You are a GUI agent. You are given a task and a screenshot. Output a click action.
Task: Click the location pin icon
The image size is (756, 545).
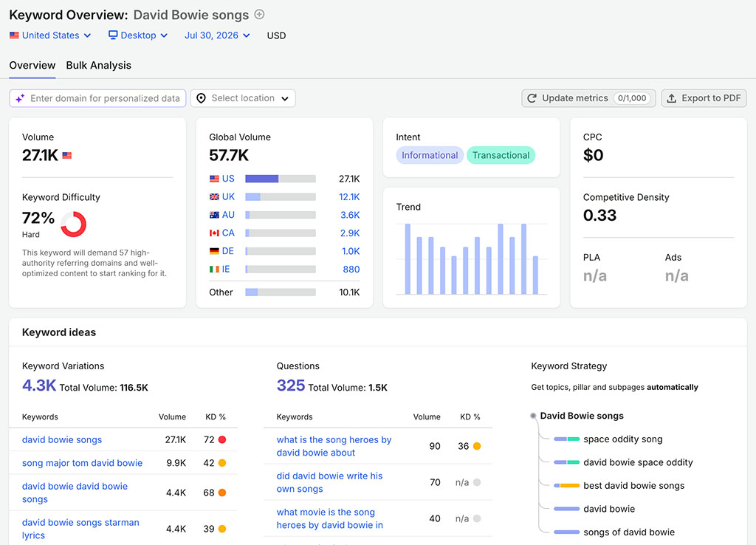201,98
